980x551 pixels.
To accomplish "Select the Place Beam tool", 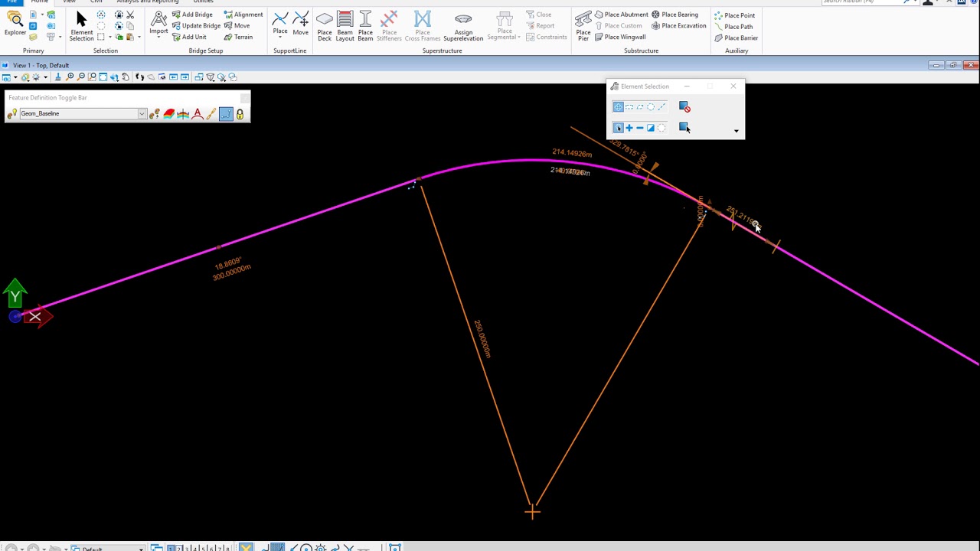I will coord(365,26).
